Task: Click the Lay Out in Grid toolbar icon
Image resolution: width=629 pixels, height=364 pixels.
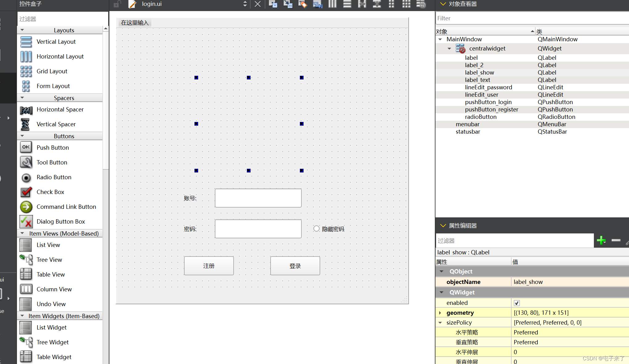Action: point(406,4)
